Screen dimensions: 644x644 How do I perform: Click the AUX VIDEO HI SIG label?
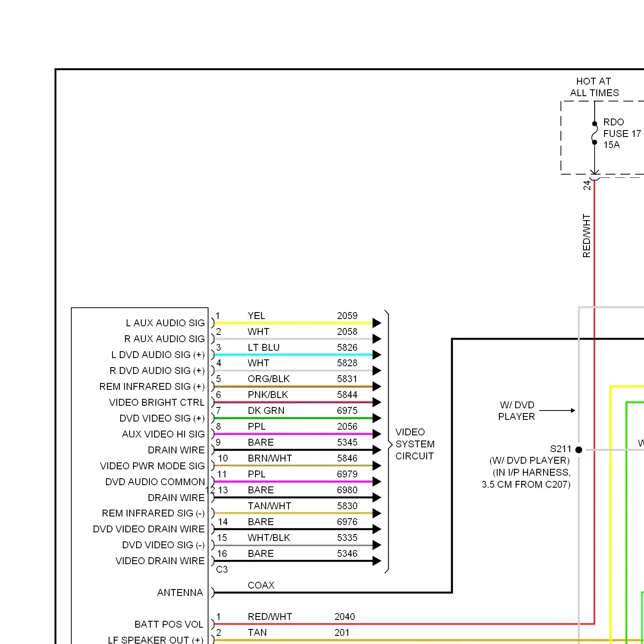point(163,434)
